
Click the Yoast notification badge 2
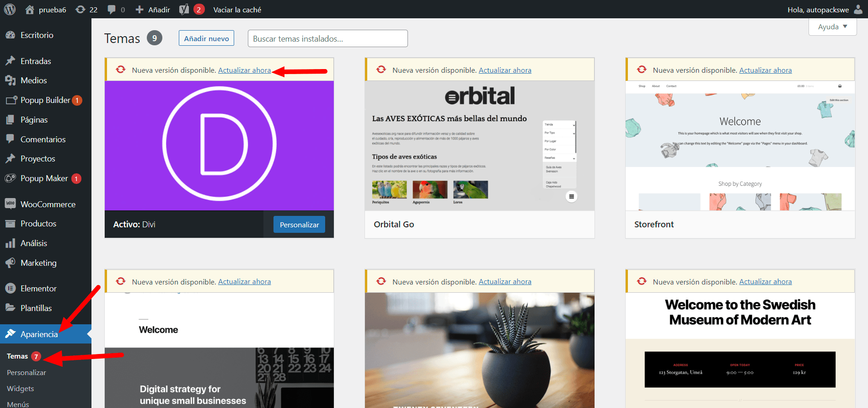click(x=199, y=10)
